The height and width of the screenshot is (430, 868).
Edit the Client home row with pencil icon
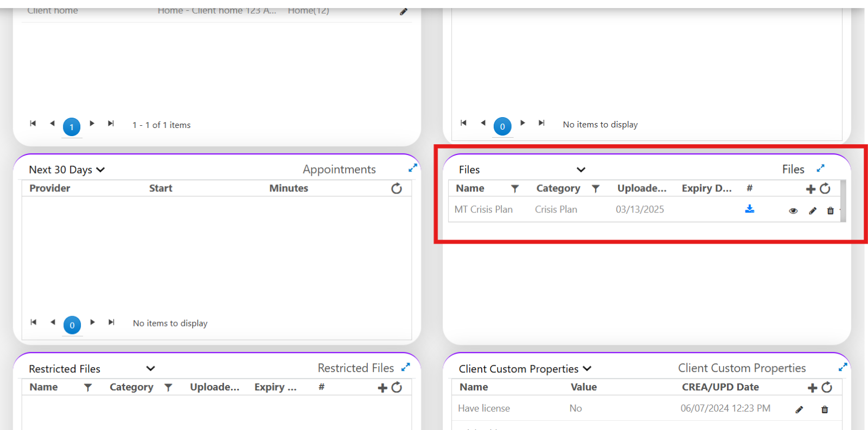tap(404, 11)
